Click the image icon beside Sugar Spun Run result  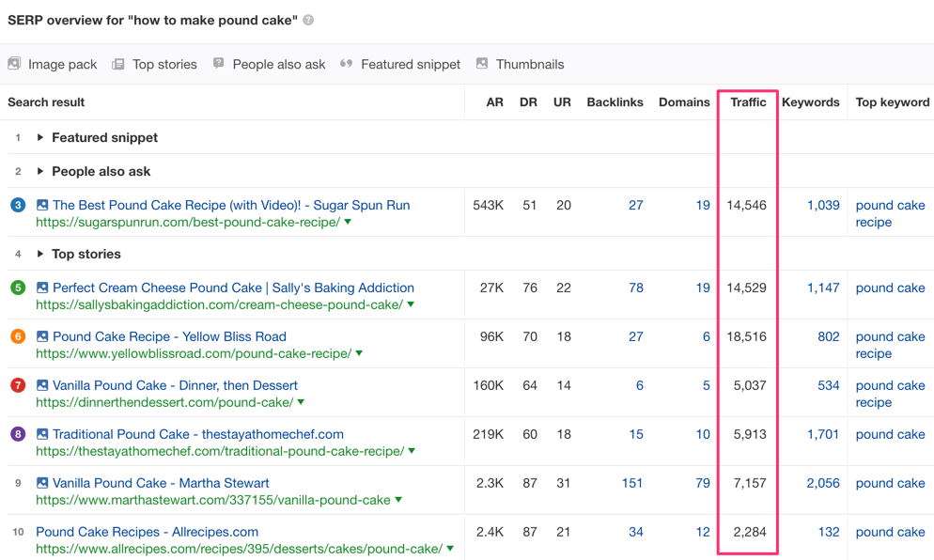tap(42, 205)
